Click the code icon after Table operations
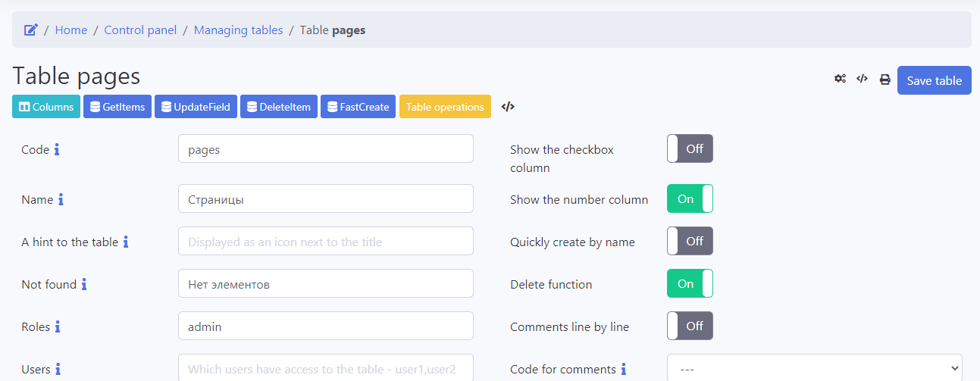980x381 pixels. 508,107
